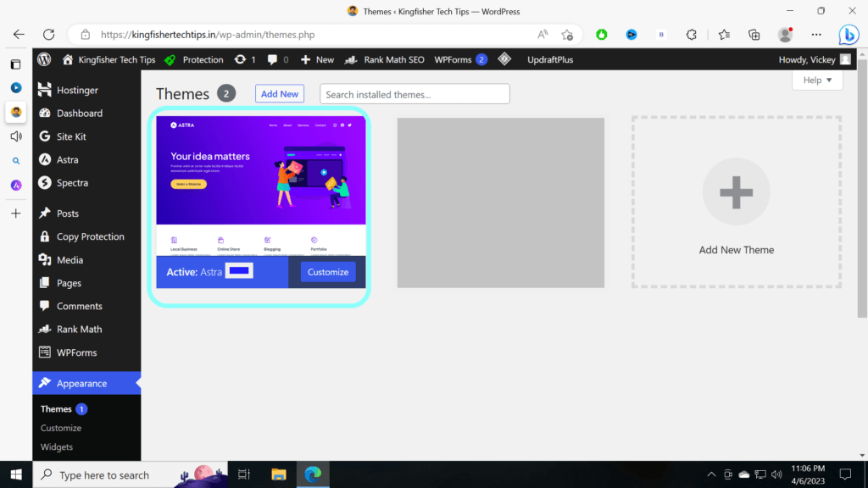The height and width of the screenshot is (488, 868).
Task: Add a new vertical tab with plus
Action: tap(16, 213)
